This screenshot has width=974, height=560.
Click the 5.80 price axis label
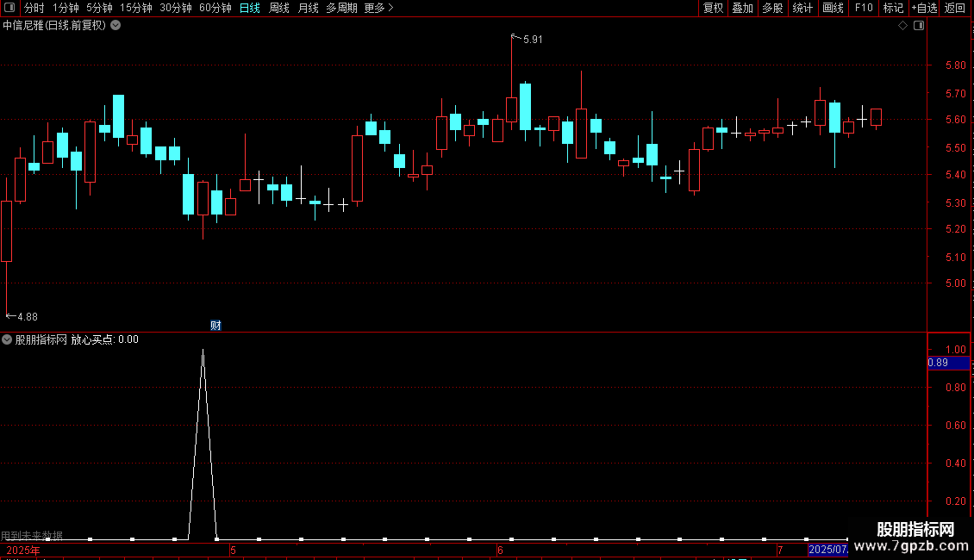click(x=955, y=65)
